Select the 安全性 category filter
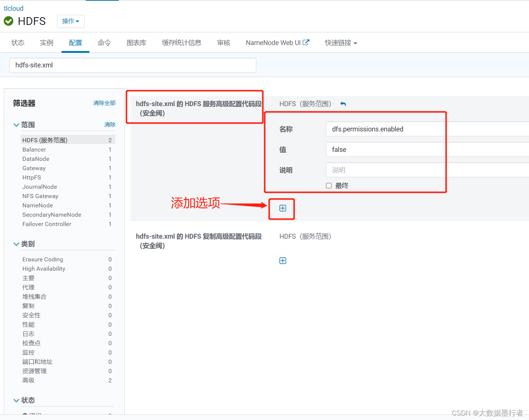 coord(31,315)
